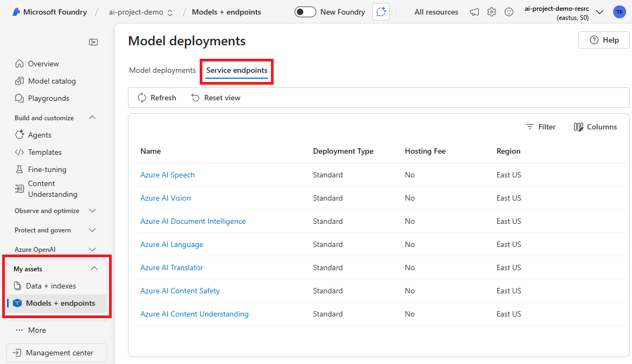Expand the Observe and optimize section
The image size is (632, 364).
[x=92, y=211]
